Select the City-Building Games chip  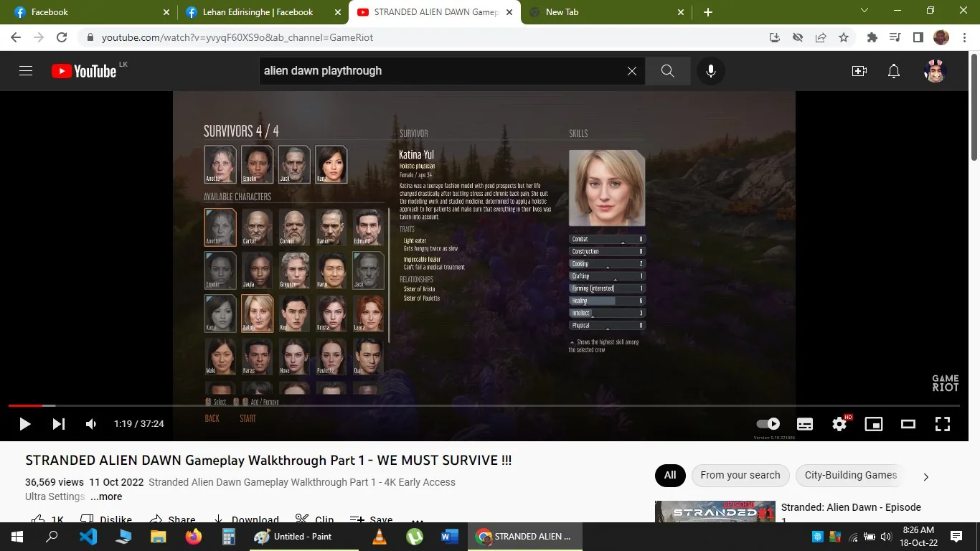851,475
